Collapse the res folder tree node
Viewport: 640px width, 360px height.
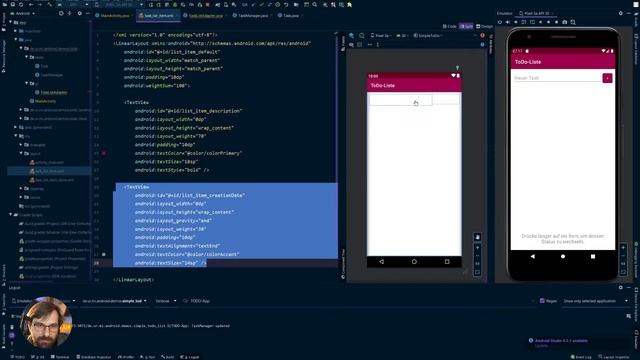click(16, 136)
